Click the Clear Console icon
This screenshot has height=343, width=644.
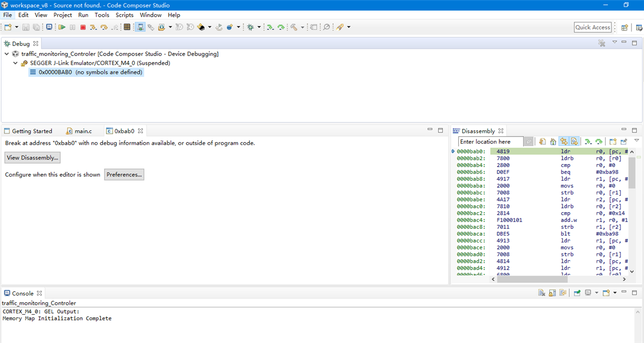541,293
